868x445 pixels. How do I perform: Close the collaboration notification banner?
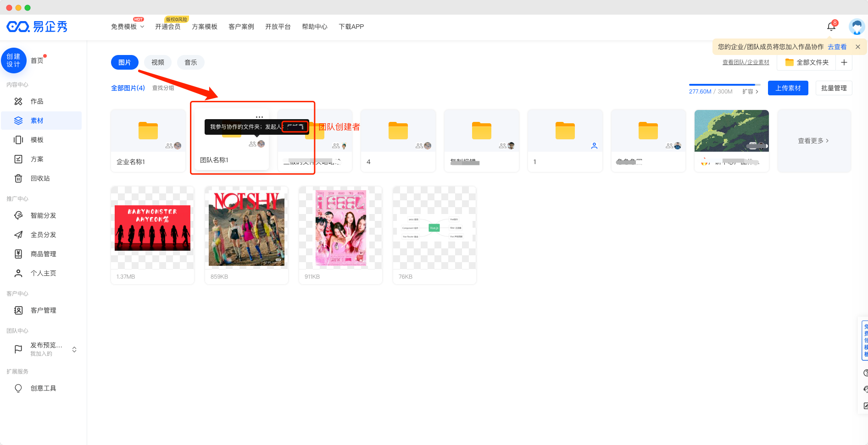coord(858,47)
